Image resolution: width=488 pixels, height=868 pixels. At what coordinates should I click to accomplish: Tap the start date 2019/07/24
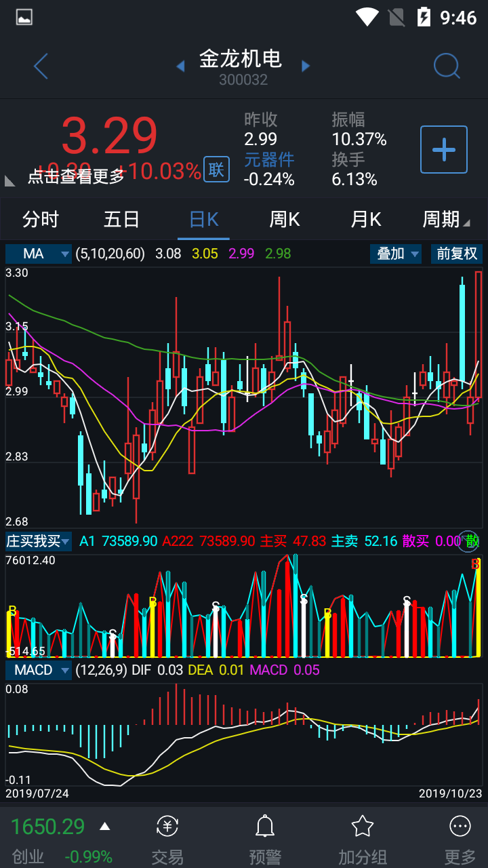[x=37, y=793]
